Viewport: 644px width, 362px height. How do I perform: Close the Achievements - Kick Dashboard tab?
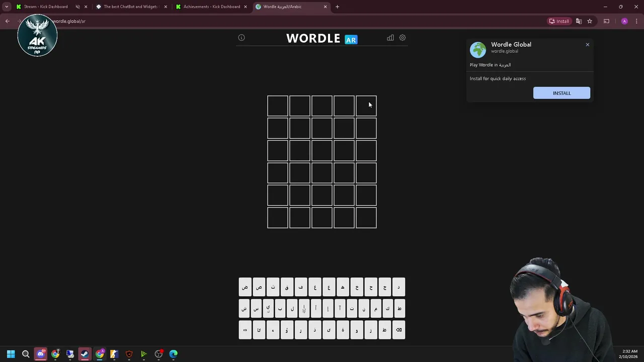click(x=246, y=7)
